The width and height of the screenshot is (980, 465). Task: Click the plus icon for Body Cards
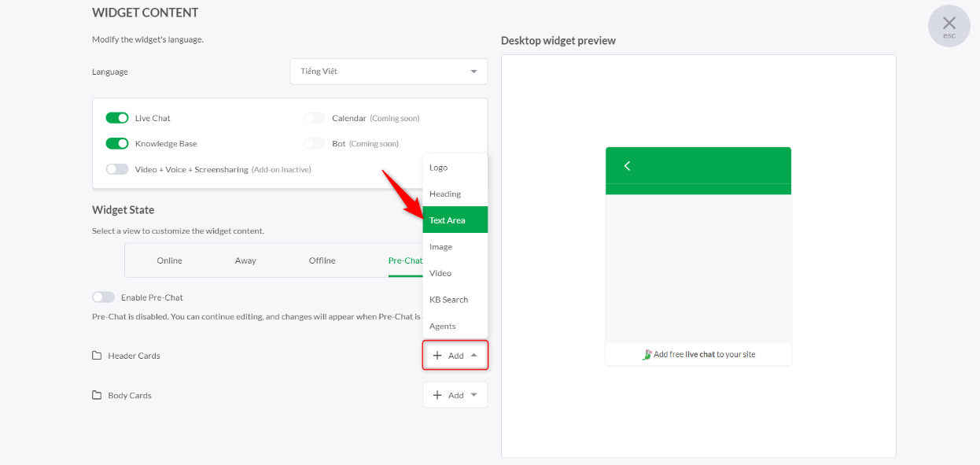point(437,395)
